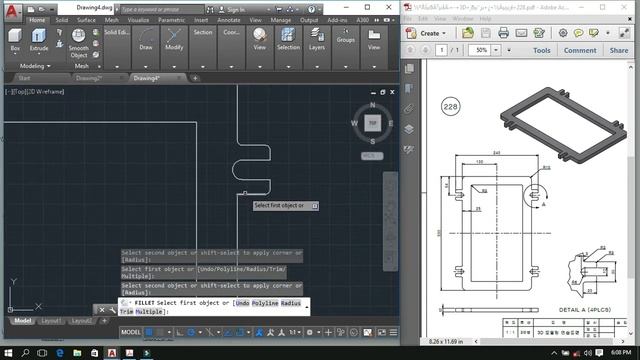The height and width of the screenshot is (360, 640).
Task: Click the AutoCAD keyword search field
Action: [162, 9]
